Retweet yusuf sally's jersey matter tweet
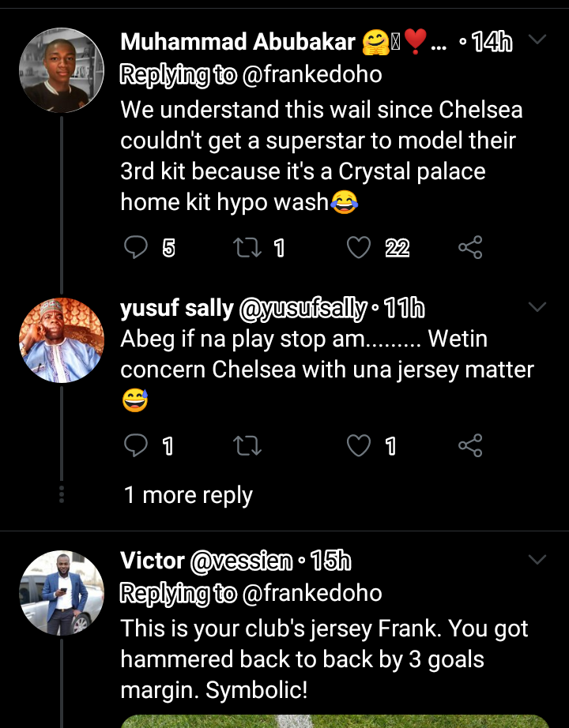569x728 pixels. (247, 445)
